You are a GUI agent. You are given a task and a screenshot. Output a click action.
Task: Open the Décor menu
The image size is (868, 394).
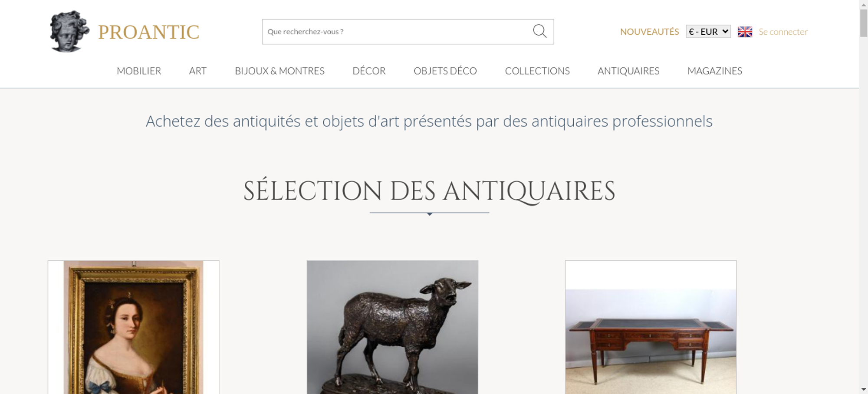[369, 71]
